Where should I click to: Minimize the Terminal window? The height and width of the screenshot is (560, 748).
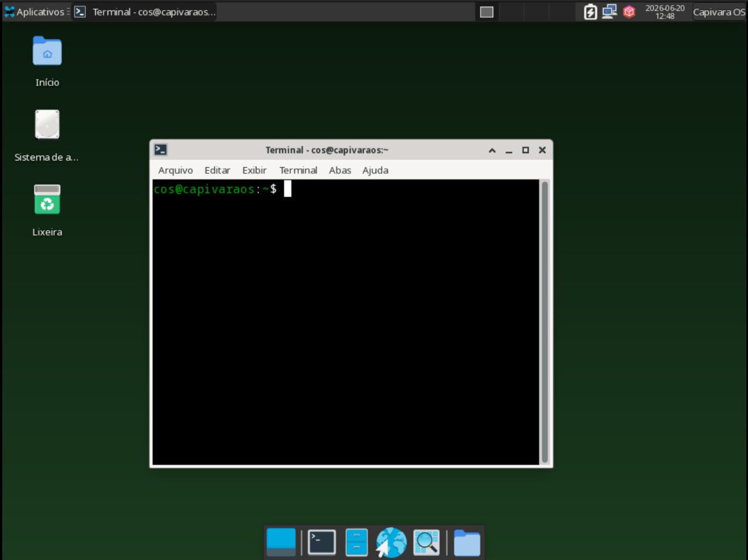pyautogui.click(x=509, y=150)
